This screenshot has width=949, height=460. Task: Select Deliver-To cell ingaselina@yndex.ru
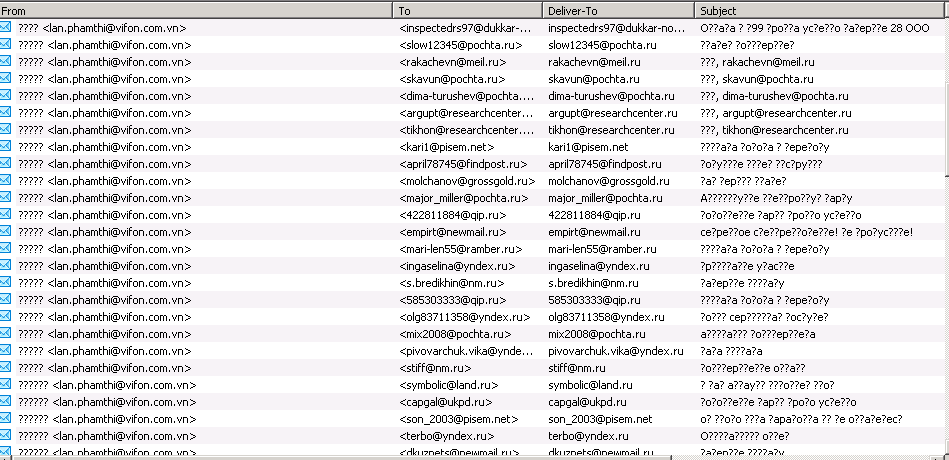(x=599, y=266)
